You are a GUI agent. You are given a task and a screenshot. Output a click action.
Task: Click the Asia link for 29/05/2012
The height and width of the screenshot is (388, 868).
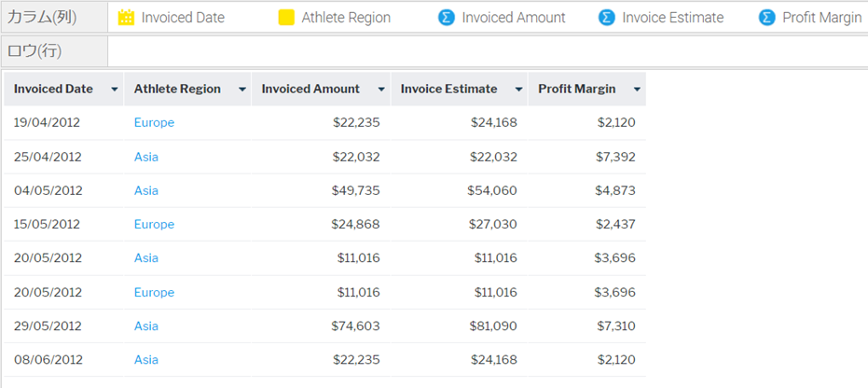tap(146, 326)
